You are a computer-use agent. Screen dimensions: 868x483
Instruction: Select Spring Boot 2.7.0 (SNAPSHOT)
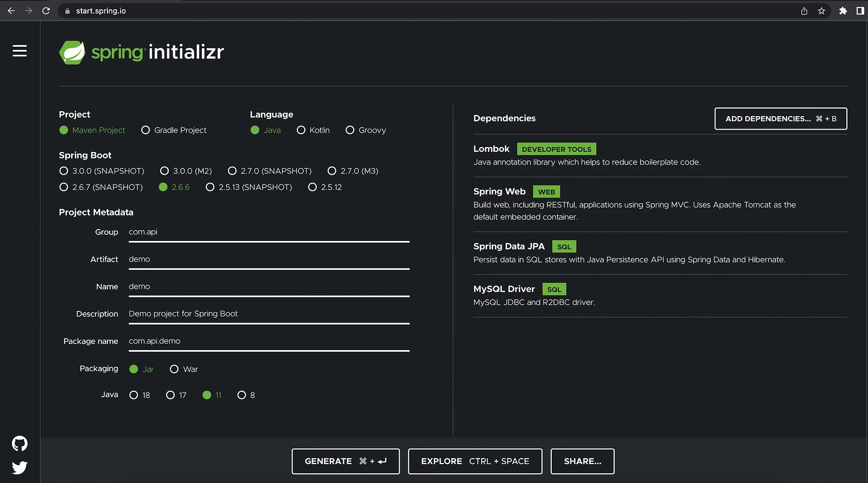point(270,171)
